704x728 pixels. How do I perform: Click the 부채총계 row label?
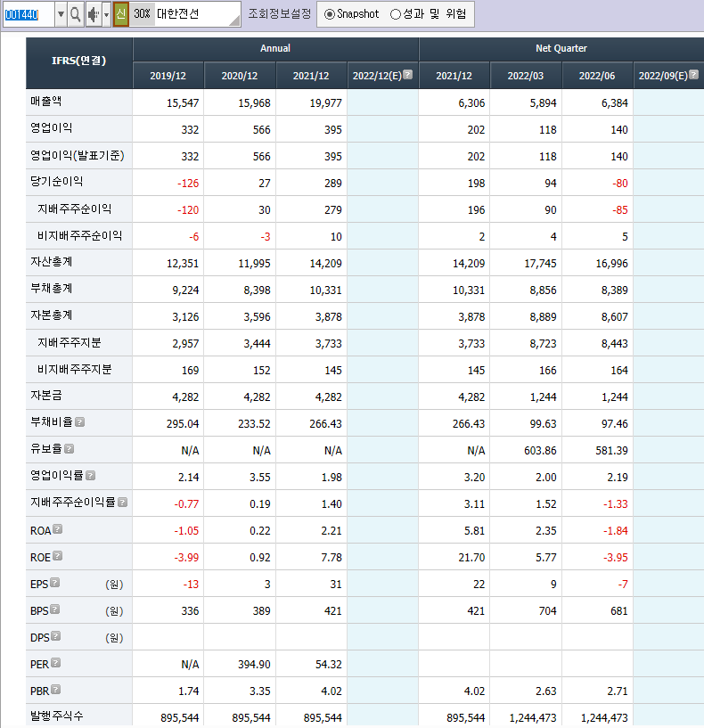click(52, 289)
